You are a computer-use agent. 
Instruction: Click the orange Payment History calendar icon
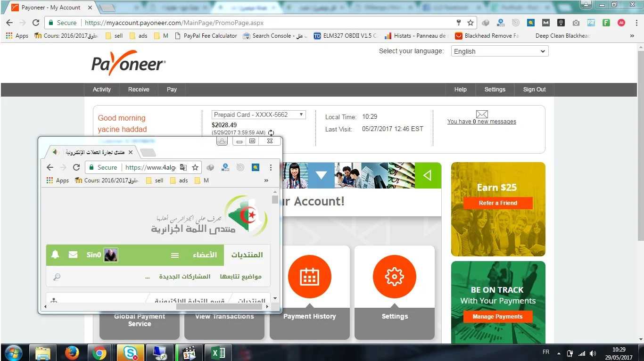click(309, 277)
